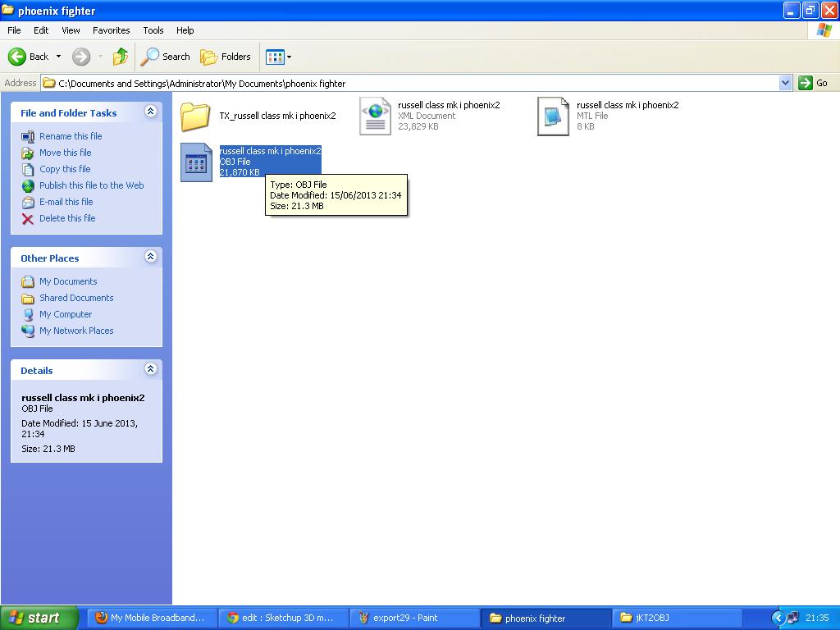Select the XML Document file icon

point(375,116)
